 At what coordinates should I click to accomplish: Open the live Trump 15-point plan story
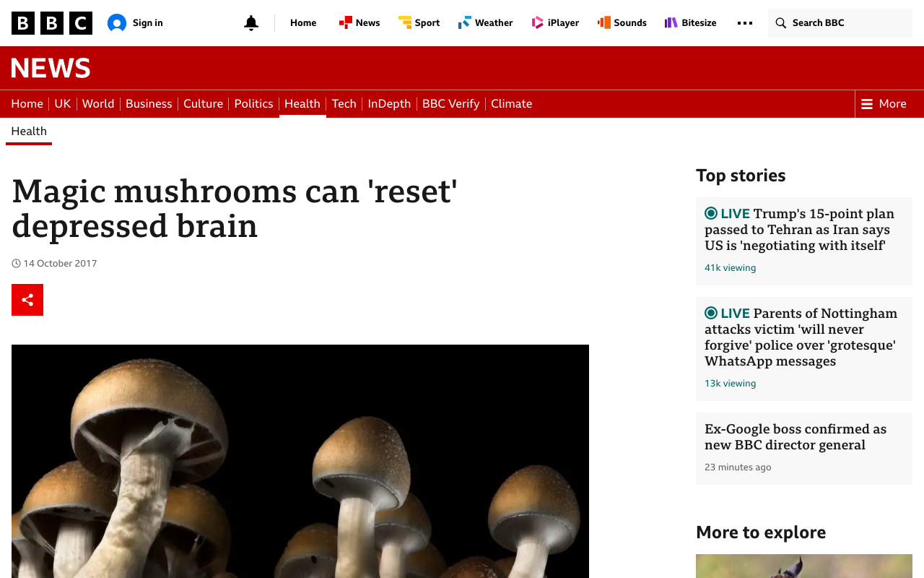tap(799, 230)
